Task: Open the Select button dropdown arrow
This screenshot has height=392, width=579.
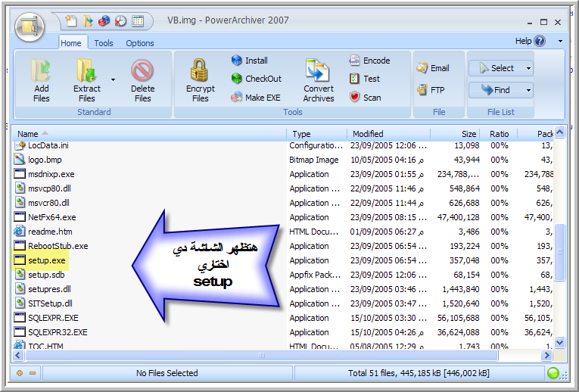Action: click(x=528, y=68)
